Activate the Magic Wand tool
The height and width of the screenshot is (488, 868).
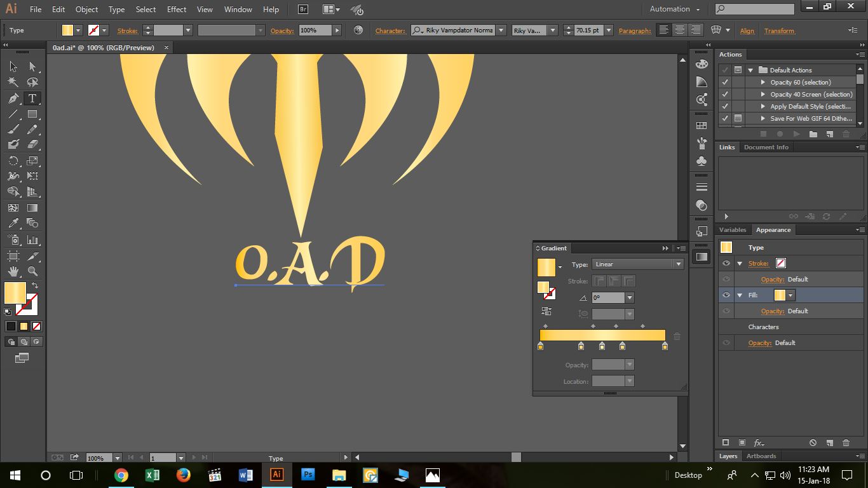click(x=13, y=82)
